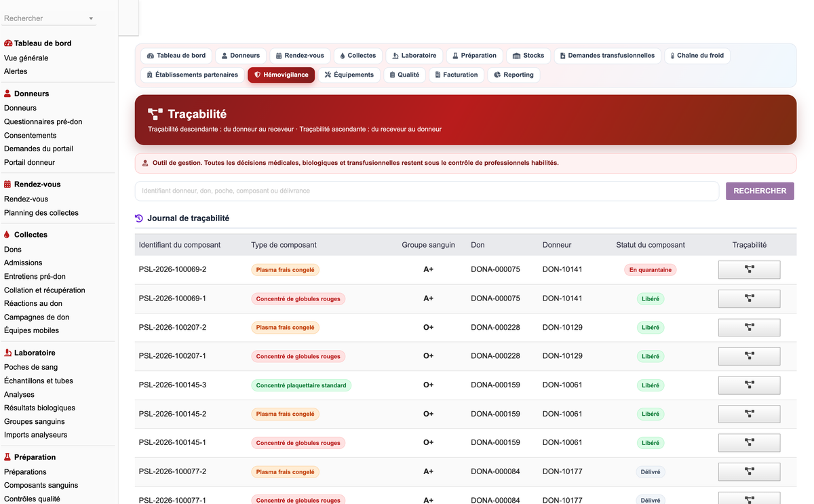The height and width of the screenshot is (504, 814).
Task: Open the Facturation tab
Action: [x=457, y=75]
